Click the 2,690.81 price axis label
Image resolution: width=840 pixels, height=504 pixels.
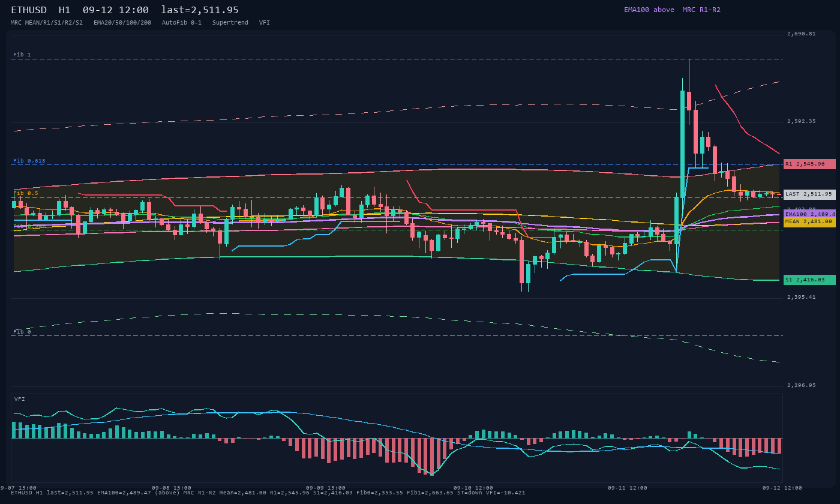tap(801, 34)
